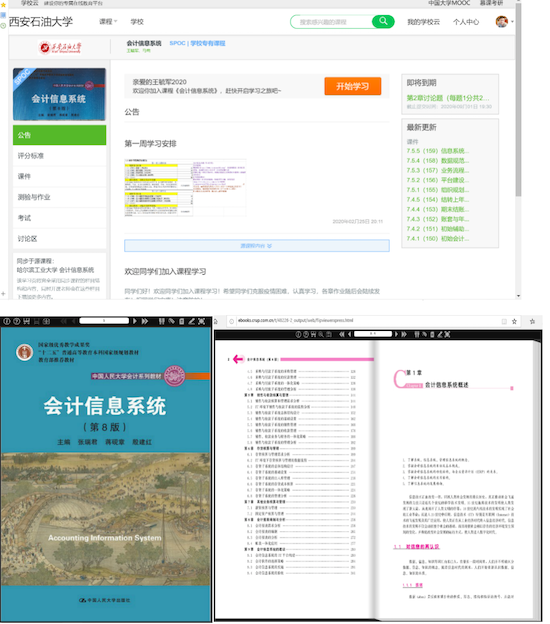The image size is (550, 624).
Task: Click the course search input field
Action: [x=332, y=22]
